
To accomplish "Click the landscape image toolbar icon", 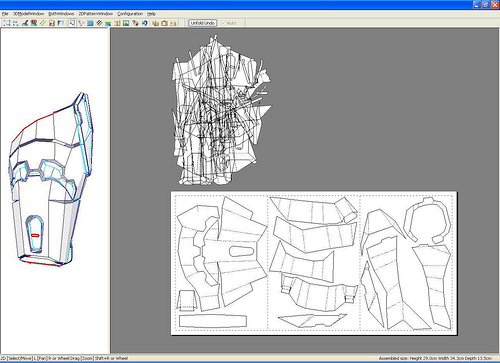I will (126, 23).
